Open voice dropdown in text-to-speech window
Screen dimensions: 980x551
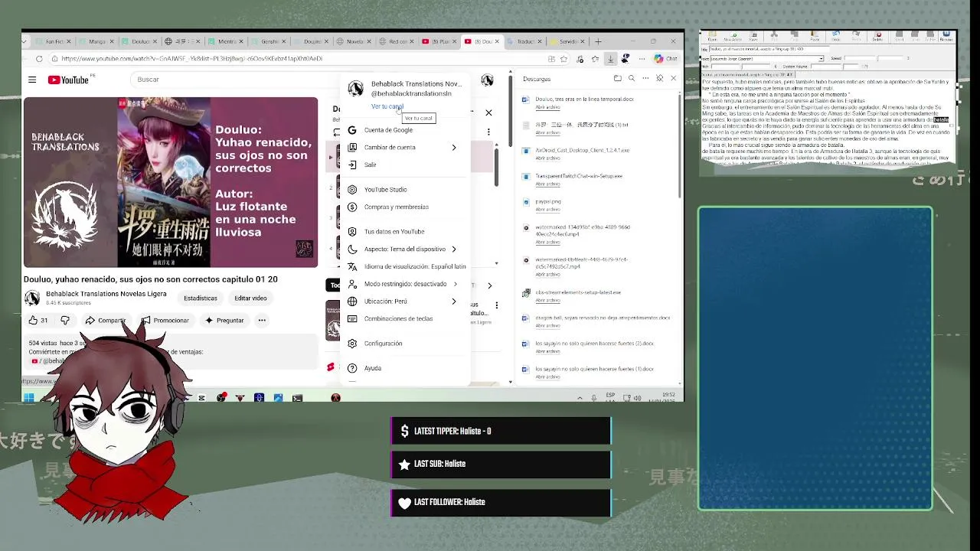click(821, 58)
